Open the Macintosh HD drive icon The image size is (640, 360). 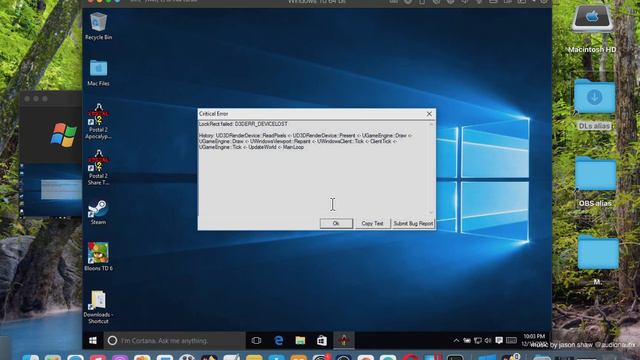592,29
